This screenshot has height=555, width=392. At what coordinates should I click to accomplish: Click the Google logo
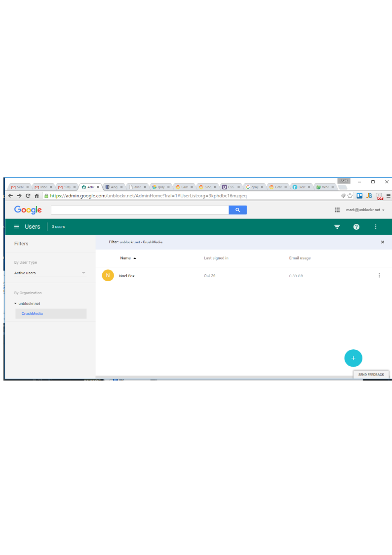tap(28, 210)
